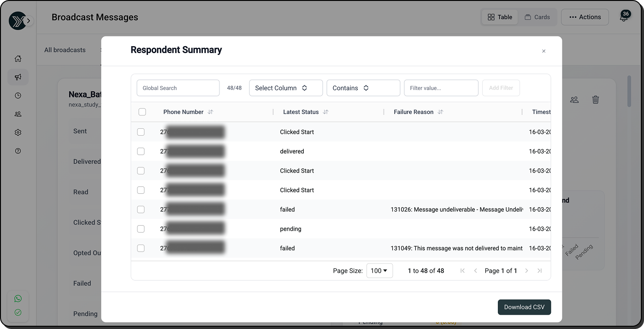644x329 pixels.
Task: Click the clock history sidebar icon
Action: 18,96
